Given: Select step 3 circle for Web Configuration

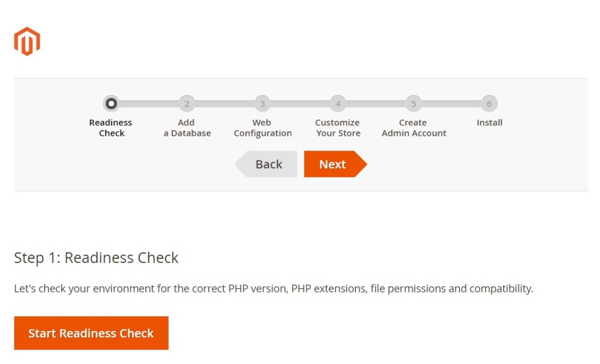Looking at the screenshot, I should click(x=262, y=103).
